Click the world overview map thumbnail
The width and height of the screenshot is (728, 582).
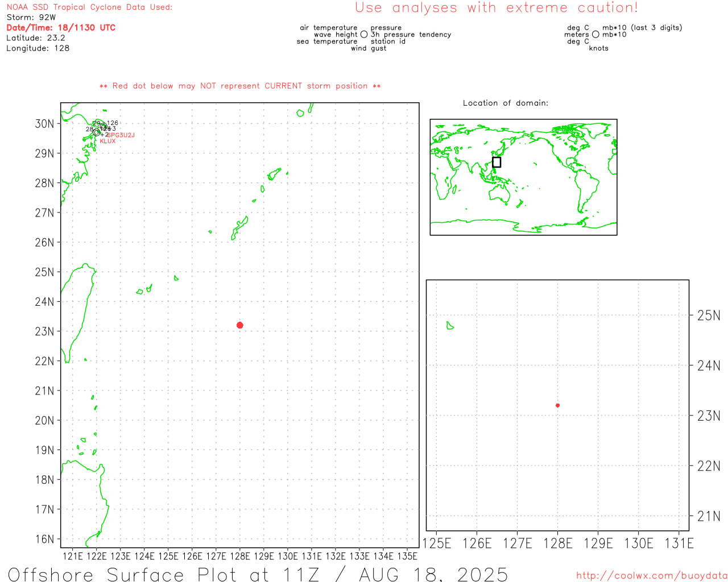click(523, 177)
